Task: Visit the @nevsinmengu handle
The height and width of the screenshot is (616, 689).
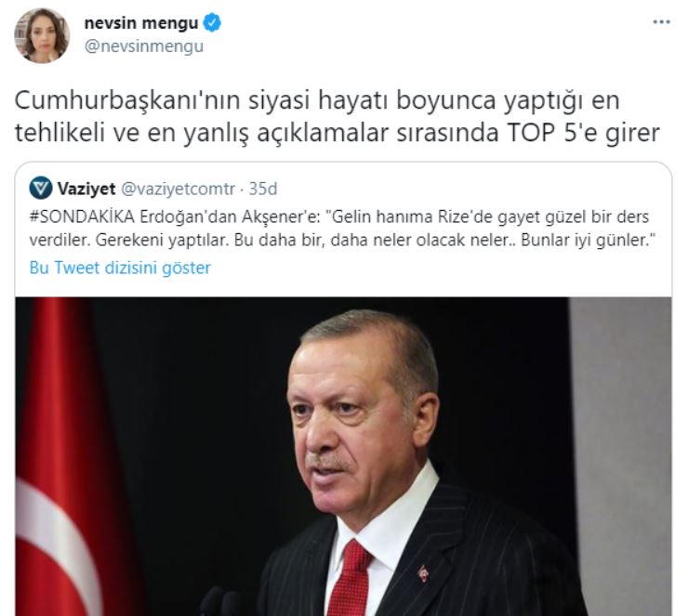Action: (x=144, y=46)
